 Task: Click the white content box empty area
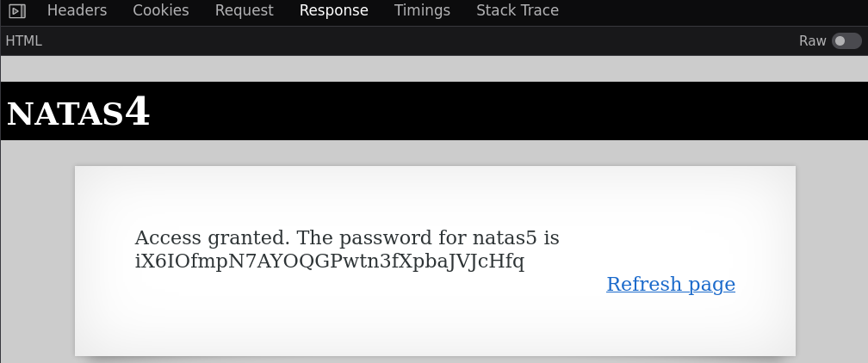(435, 327)
